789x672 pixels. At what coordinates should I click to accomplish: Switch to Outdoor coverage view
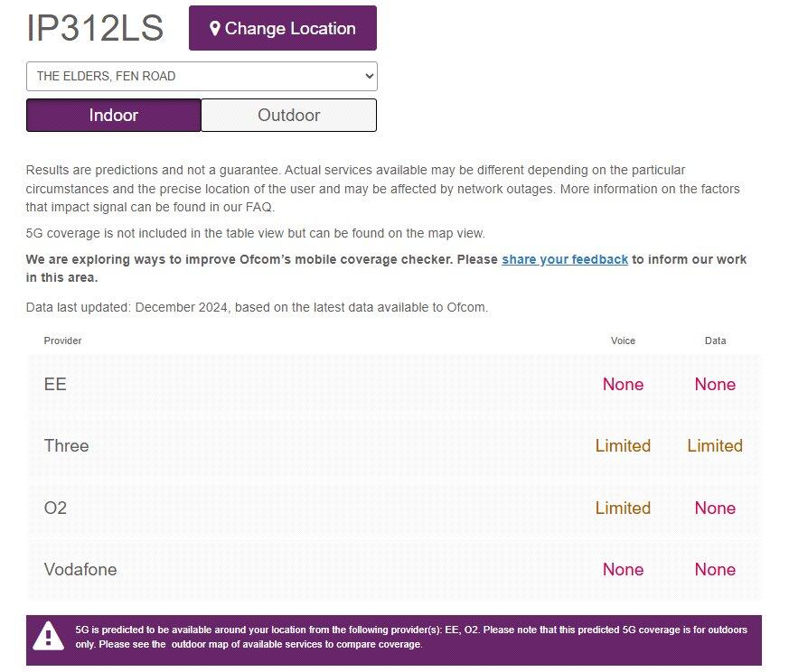[288, 116]
